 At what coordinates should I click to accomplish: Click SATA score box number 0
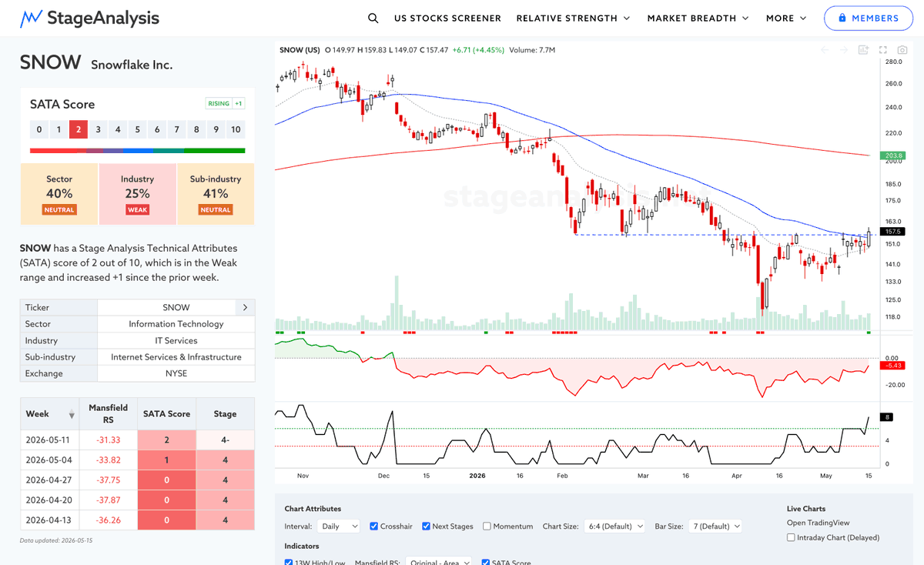[39, 129]
